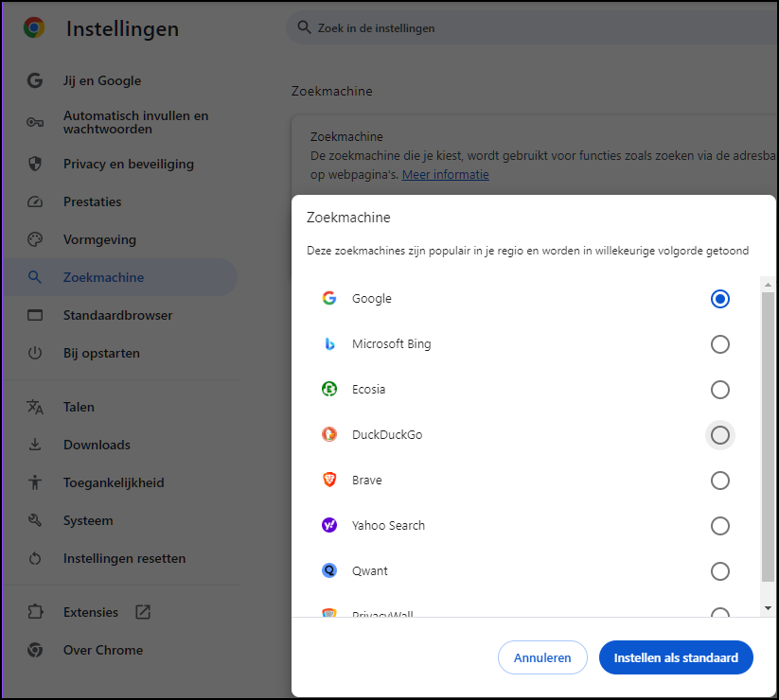Select the Microsoft Bing radio button
Viewport: 779px width, 700px height.
pos(720,344)
